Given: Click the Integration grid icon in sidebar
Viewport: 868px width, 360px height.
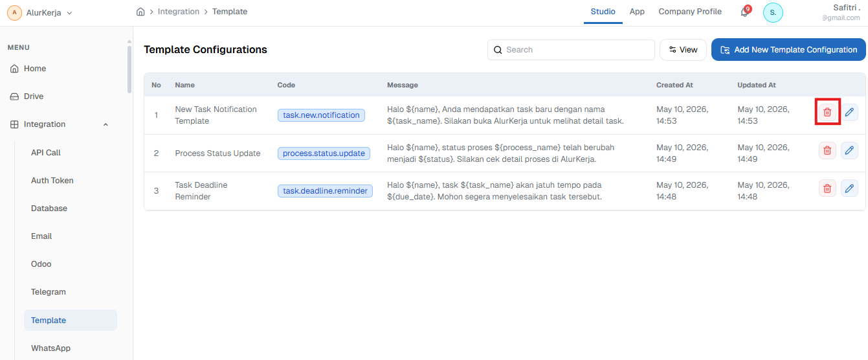Looking at the screenshot, I should (x=14, y=124).
